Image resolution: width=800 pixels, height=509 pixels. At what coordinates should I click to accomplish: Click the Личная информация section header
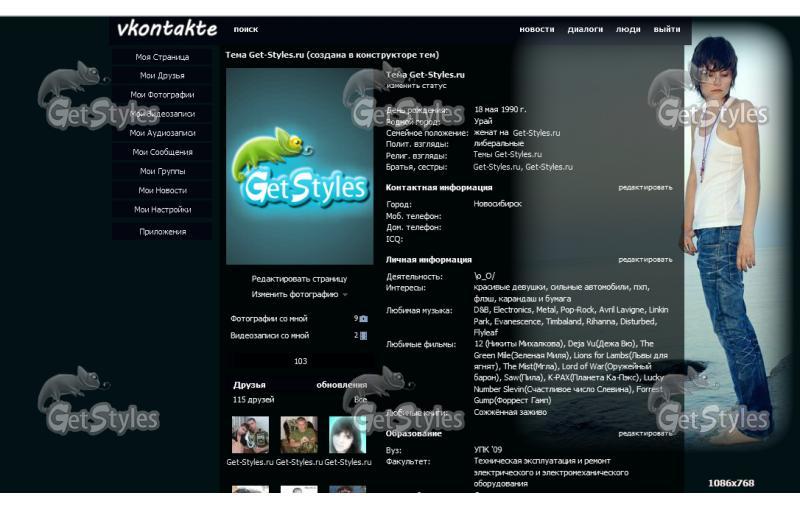coord(429,260)
